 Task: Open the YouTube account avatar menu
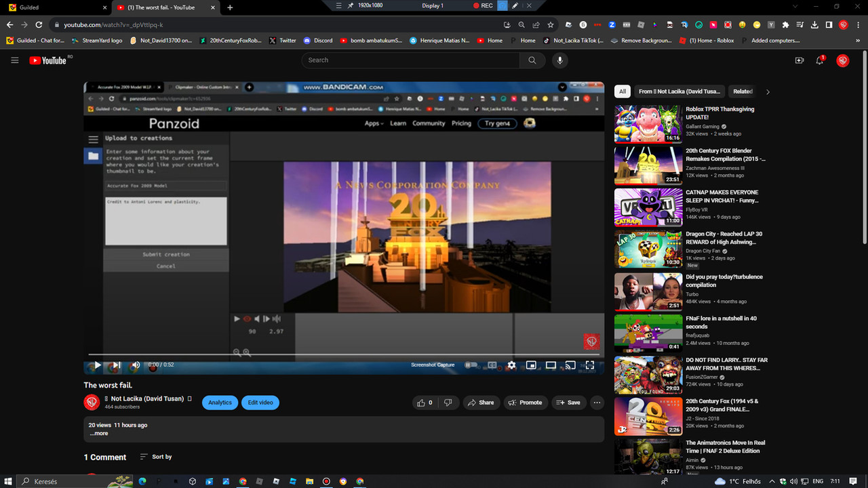click(843, 60)
